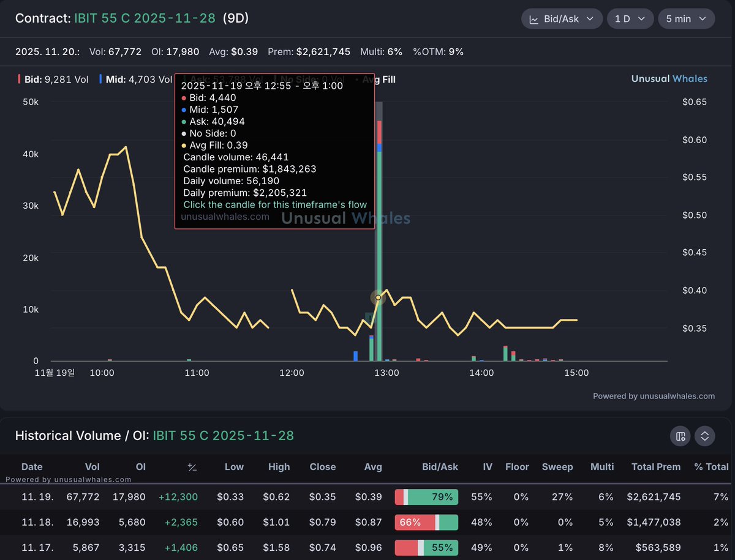Open the Bid/Ask chart type dropdown

tap(562, 19)
